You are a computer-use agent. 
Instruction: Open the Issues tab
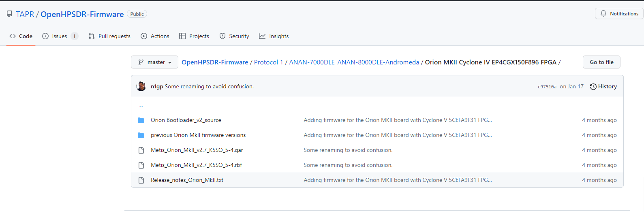[60, 36]
